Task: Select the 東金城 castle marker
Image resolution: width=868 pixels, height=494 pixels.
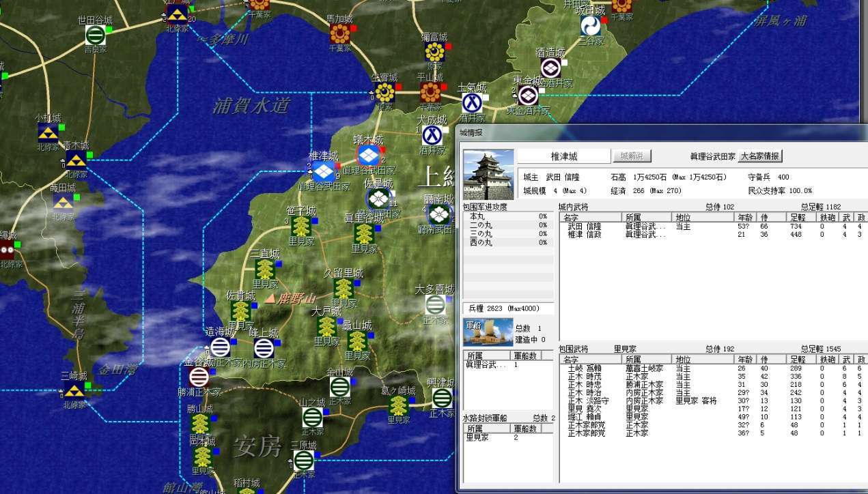Action: coord(527,95)
